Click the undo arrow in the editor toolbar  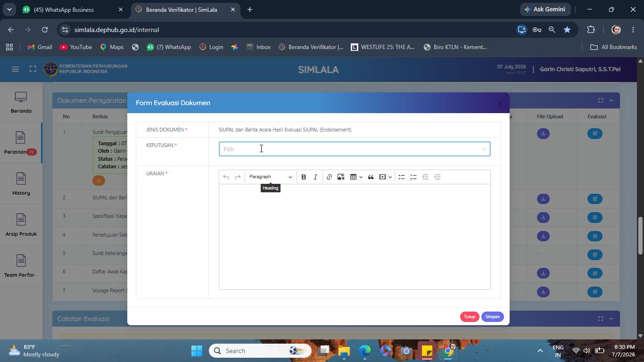coord(226,177)
